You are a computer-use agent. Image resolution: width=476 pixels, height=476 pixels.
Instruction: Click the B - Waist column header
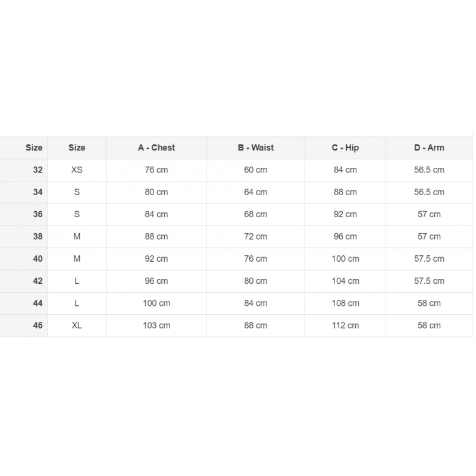point(256,148)
